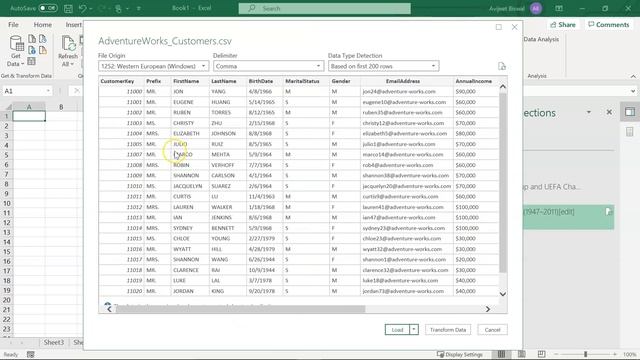Switch to Normal view icon
Viewport: 640px width, 360px height.
(x=501, y=354)
